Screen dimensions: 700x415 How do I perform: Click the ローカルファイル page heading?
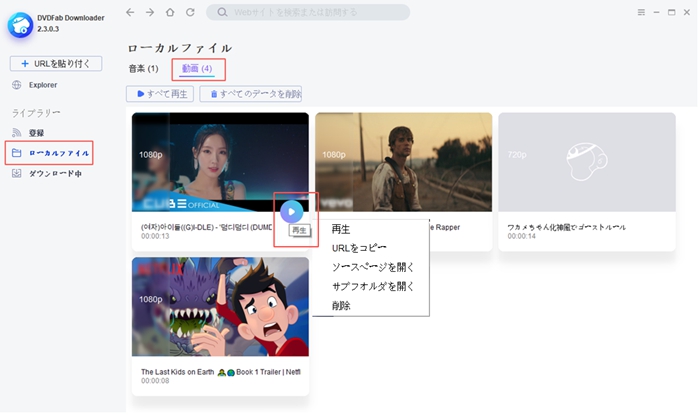point(180,48)
